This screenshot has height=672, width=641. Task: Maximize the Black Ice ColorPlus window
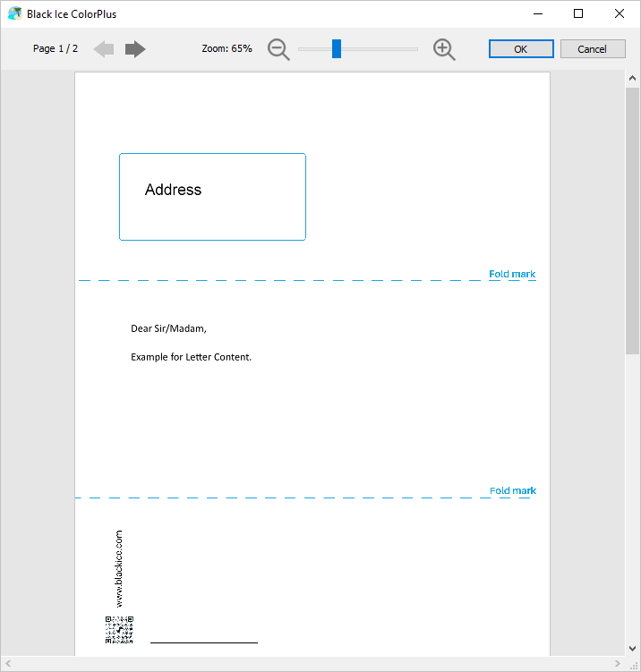point(578,13)
